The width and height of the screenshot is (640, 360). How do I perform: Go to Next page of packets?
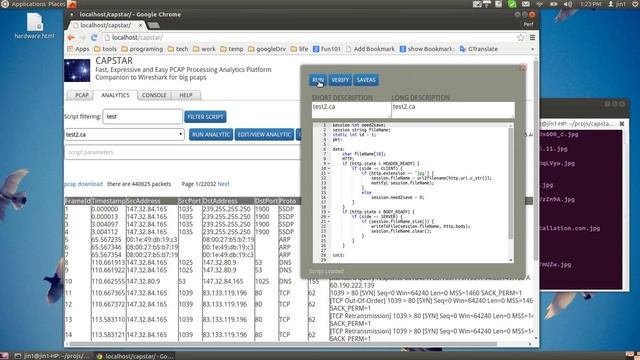(223, 184)
